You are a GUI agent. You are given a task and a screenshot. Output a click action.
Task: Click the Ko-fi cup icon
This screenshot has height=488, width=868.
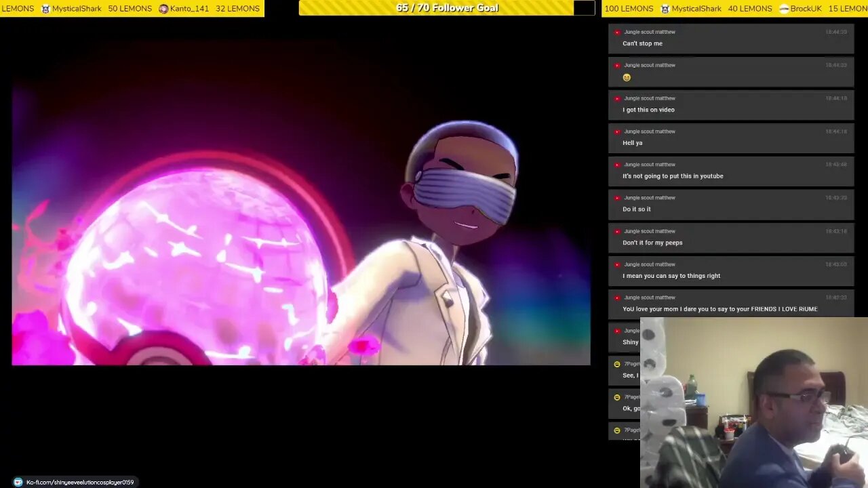coord(18,482)
